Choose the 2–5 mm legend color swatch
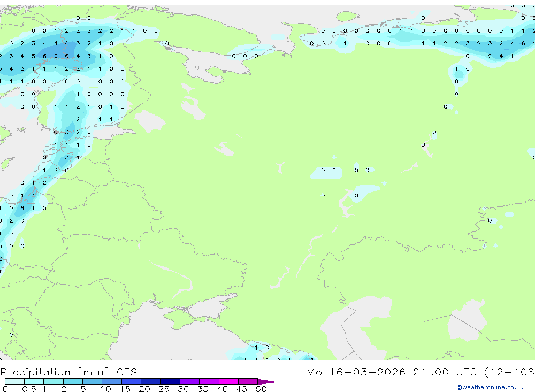The height and width of the screenshot is (392, 535). tap(73, 381)
